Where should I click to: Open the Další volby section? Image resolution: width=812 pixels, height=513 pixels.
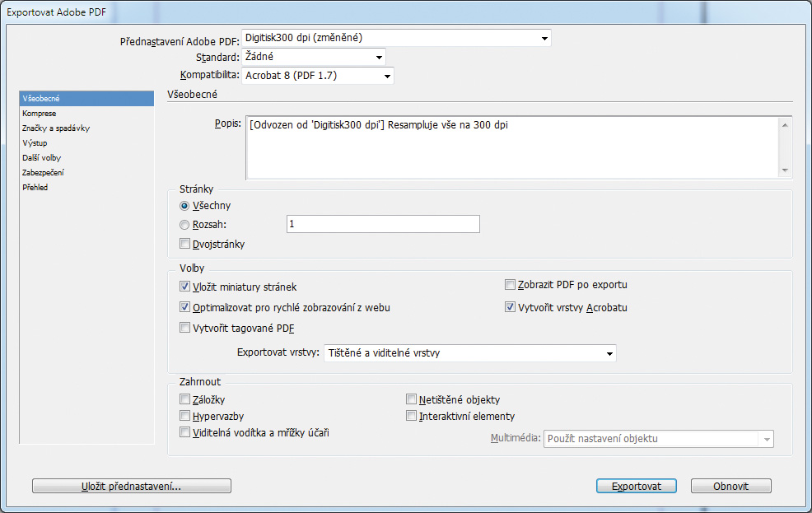[x=86, y=158]
